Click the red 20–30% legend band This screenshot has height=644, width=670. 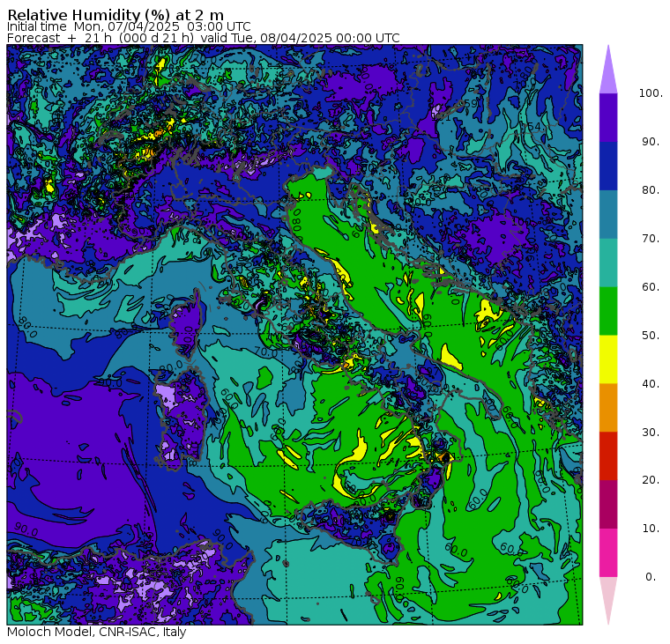[608, 456]
